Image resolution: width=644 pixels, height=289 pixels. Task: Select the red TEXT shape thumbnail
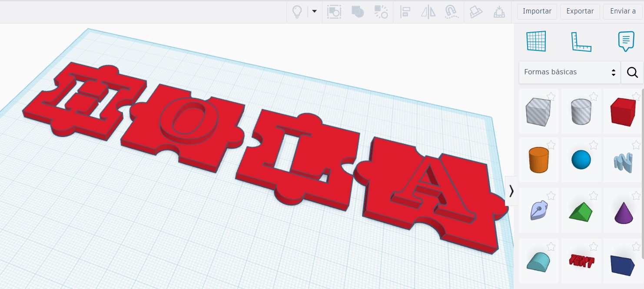581,261
